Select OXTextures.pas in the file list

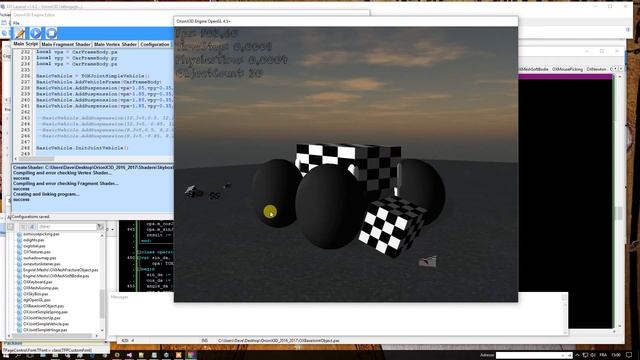pyautogui.click(x=37, y=252)
